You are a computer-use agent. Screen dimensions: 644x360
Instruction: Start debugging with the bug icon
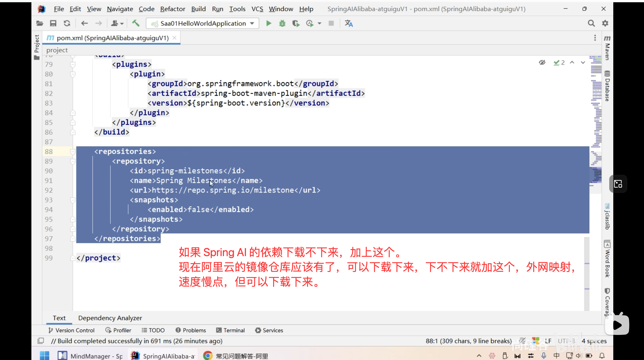point(282,24)
